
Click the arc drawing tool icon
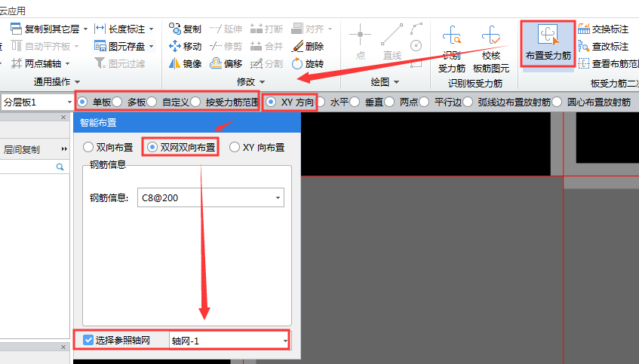coord(416,29)
